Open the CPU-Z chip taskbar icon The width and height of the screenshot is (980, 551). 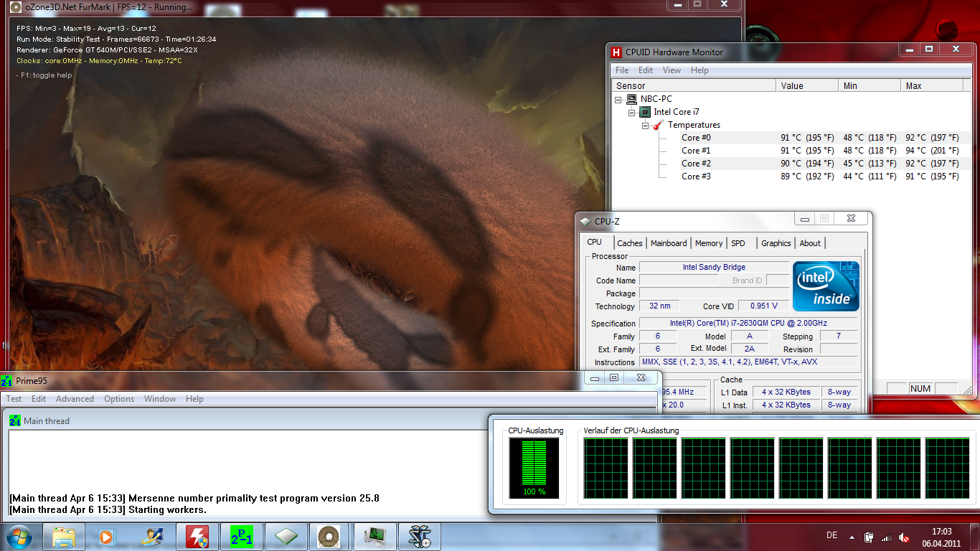click(x=286, y=537)
